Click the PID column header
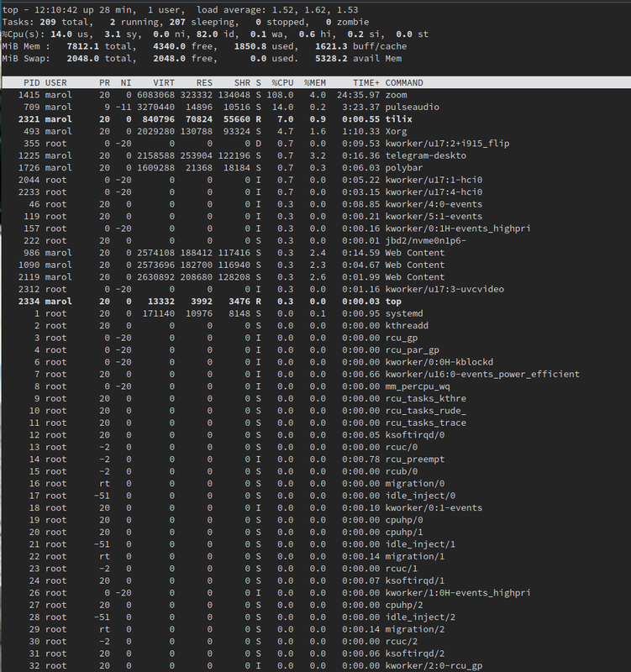This screenshot has height=672, width=631. point(32,82)
